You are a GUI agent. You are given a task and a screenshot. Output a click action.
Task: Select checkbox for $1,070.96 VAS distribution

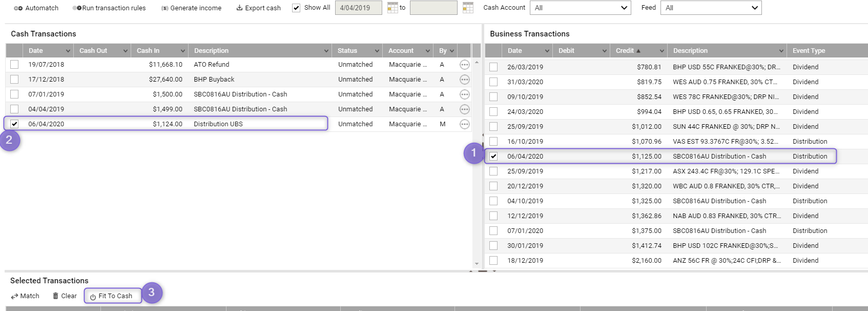pyautogui.click(x=493, y=142)
